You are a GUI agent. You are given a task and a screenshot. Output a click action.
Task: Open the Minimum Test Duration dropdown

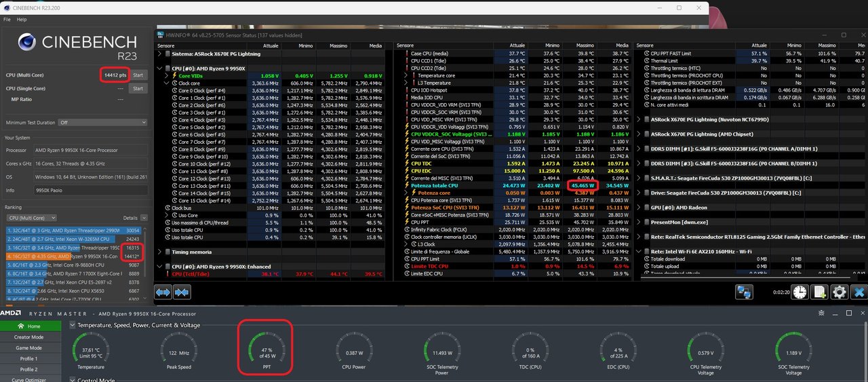click(102, 123)
